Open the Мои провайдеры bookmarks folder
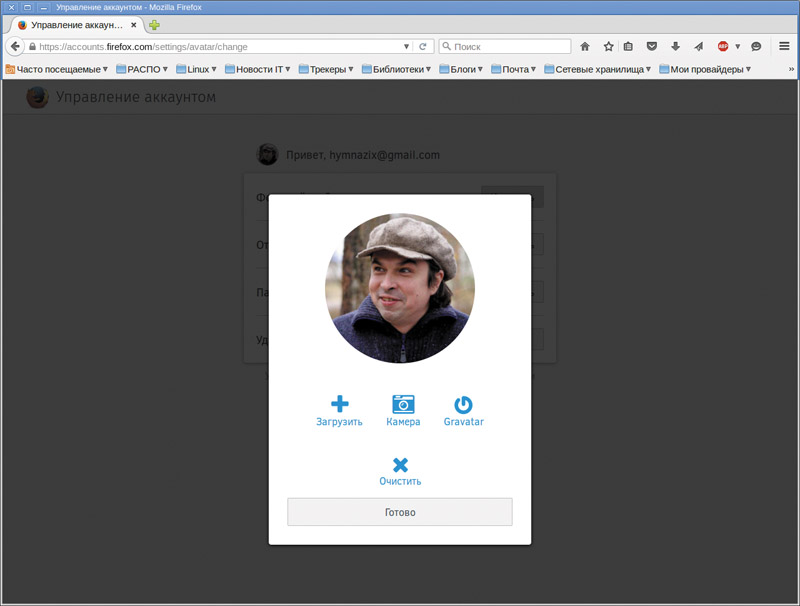This screenshot has width=800, height=606. (x=705, y=69)
